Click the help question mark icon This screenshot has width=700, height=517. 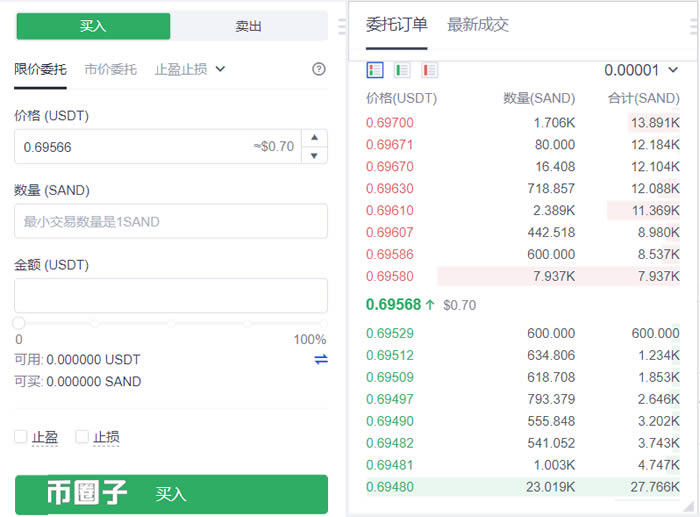click(319, 69)
